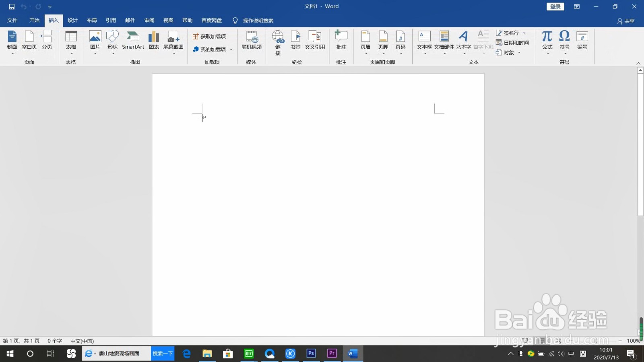This screenshot has height=362, width=644.
Task: Switch to the Design (设计) tab
Action: coord(72,21)
